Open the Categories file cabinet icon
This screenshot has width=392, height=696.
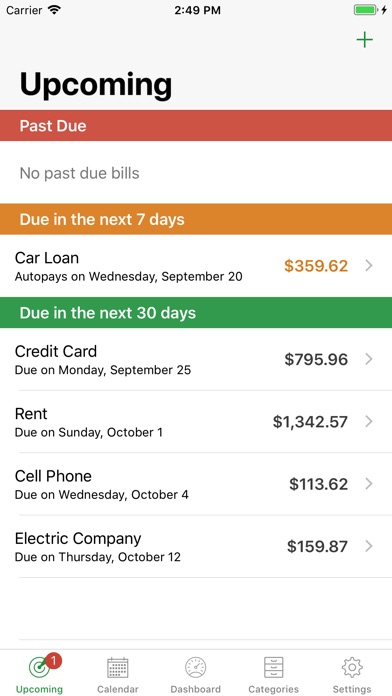[x=273, y=667]
